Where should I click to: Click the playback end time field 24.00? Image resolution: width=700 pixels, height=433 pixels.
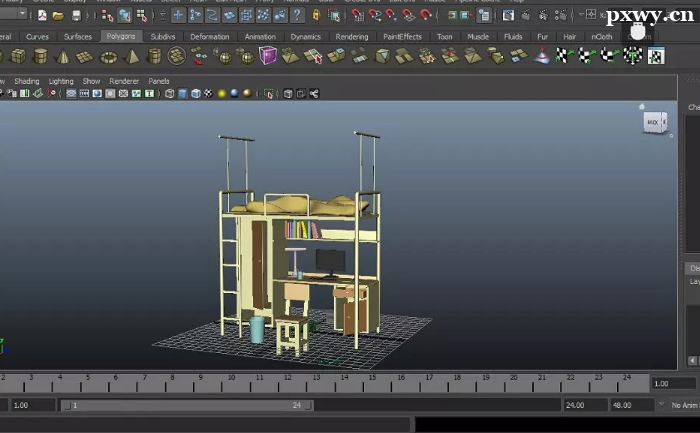(x=584, y=405)
